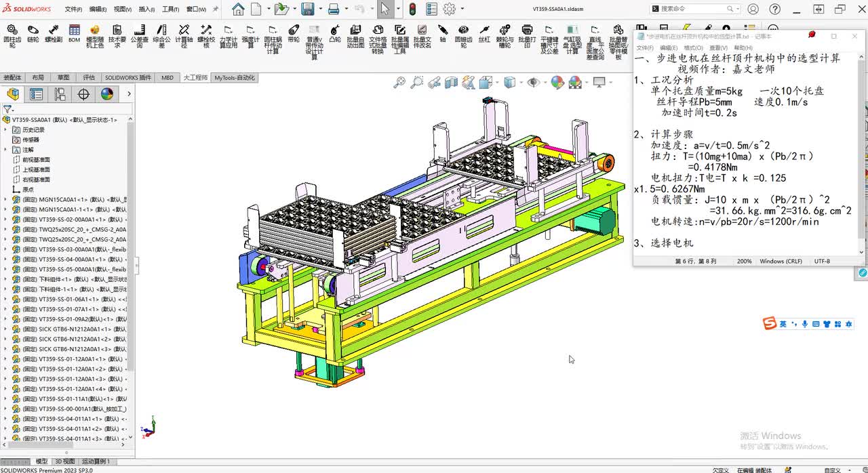Switch to the 3D 视图 bottom tab
This screenshot has height=473, width=868.
coord(65,461)
